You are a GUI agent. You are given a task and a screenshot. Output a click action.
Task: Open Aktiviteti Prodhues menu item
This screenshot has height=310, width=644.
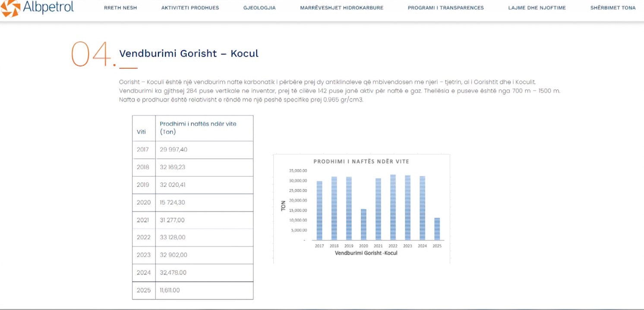coord(190,8)
